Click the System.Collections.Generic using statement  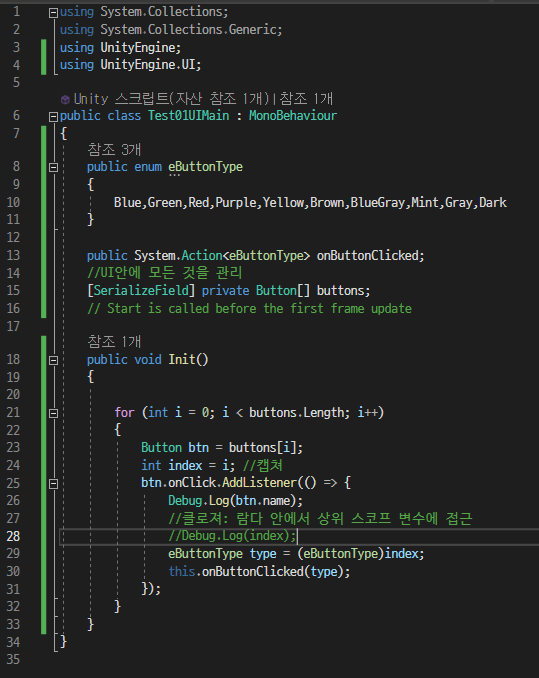171,29
